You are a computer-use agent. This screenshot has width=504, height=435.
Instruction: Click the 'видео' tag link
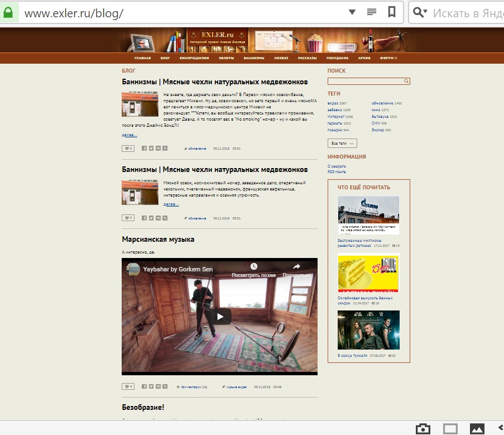click(x=333, y=103)
